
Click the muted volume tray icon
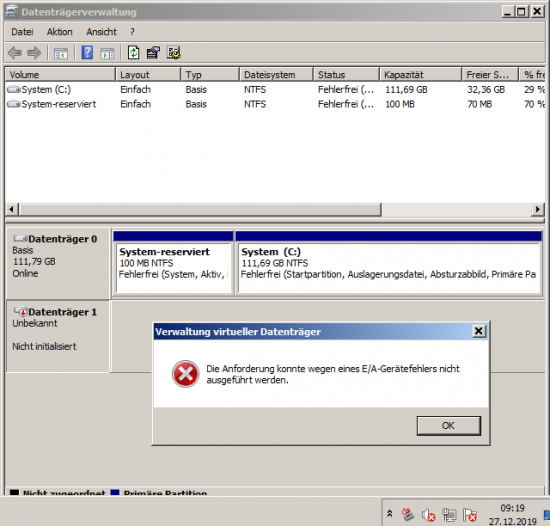[x=429, y=515]
